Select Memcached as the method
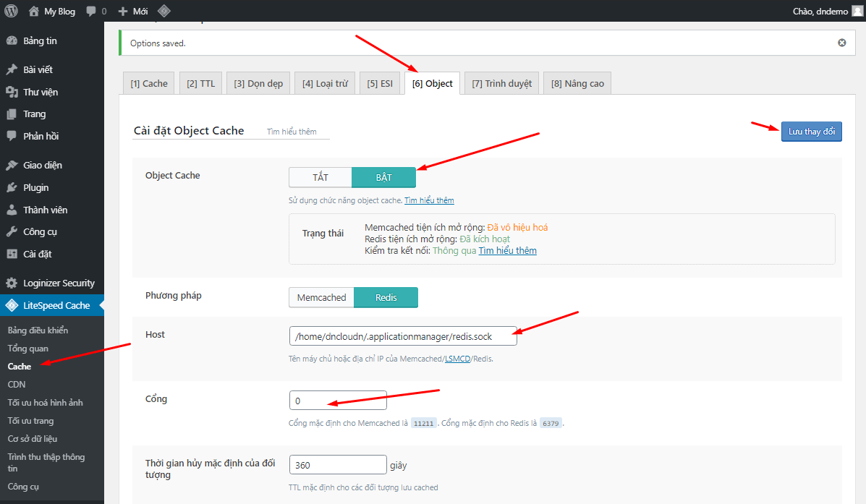The height and width of the screenshot is (504, 866). click(321, 297)
